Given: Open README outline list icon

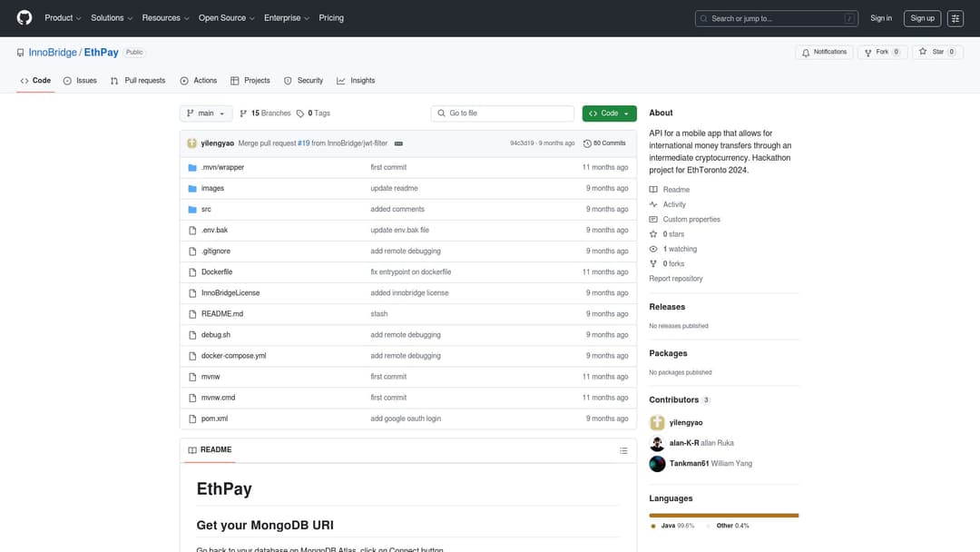Looking at the screenshot, I should point(623,450).
